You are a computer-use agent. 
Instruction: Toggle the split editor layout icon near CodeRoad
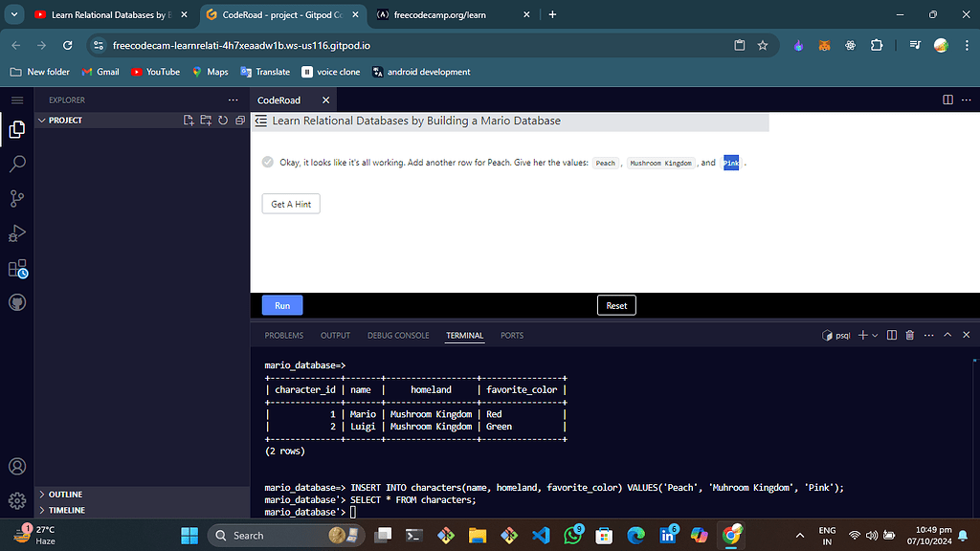tap(947, 99)
